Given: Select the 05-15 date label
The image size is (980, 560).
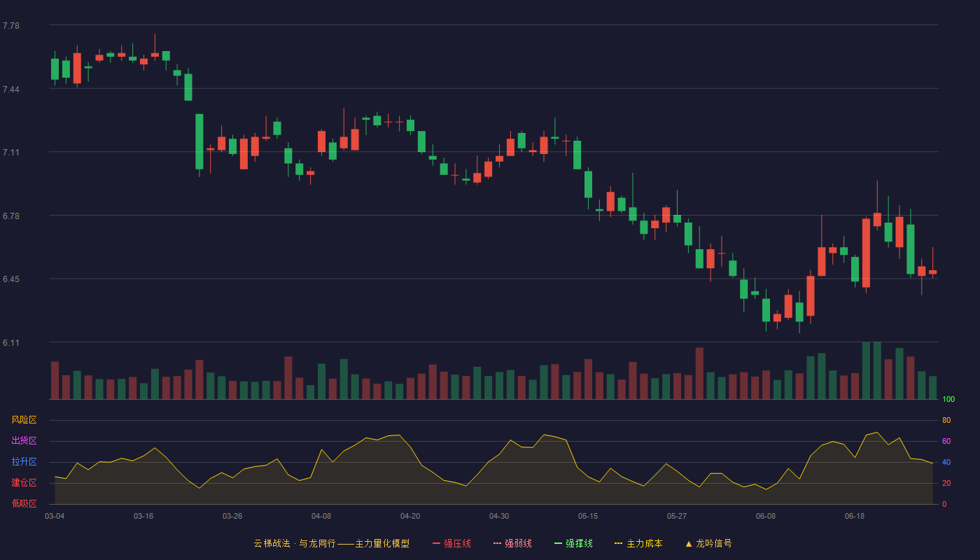Looking at the screenshot, I should (x=588, y=516).
